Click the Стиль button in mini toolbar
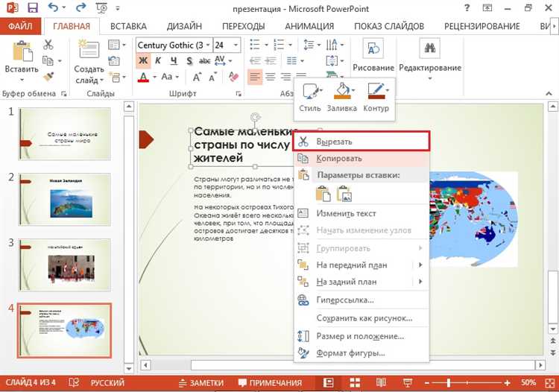 point(310,98)
